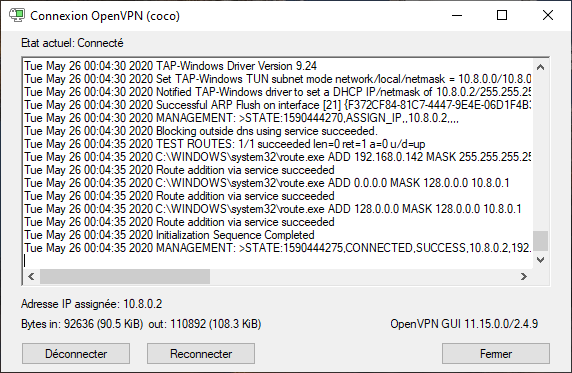This screenshot has height=373, width=572.
Task: Close dialog with Fermer button
Action: tap(496, 353)
